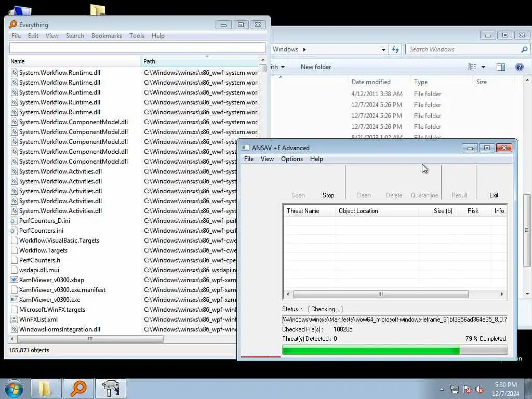Click the Microsoft.WinFX.targets file icon
Viewport: 532px width, 399px height.
tap(14, 310)
